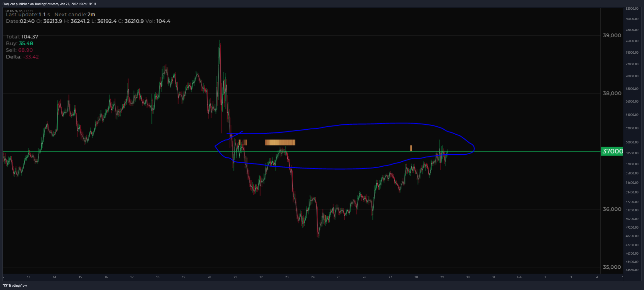Click the 60000.00 scale value

[x=632, y=142]
